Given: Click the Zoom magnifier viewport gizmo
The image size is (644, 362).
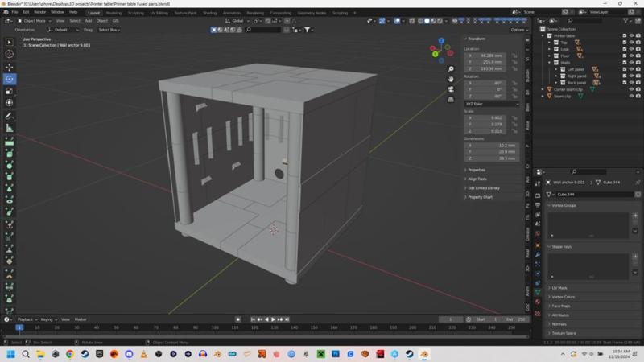Looking at the screenshot, I should pyautogui.click(x=451, y=69).
